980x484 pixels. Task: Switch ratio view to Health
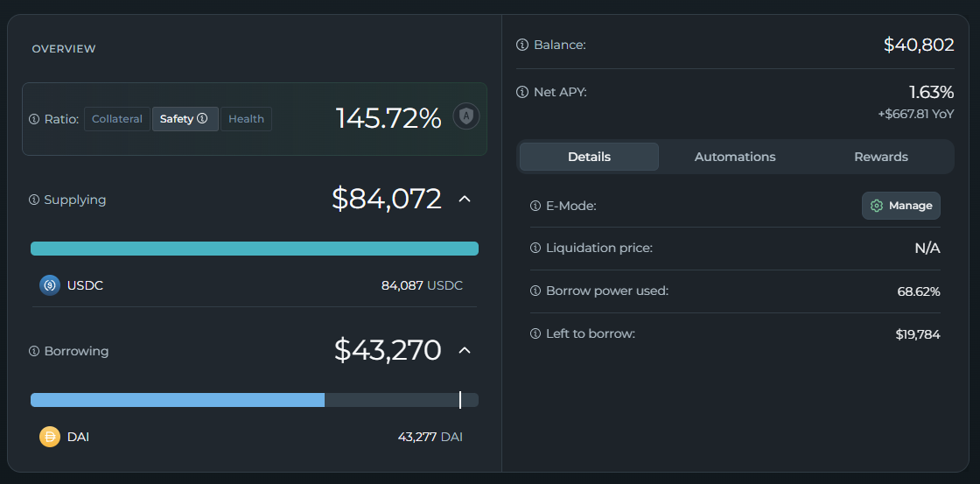pos(246,119)
